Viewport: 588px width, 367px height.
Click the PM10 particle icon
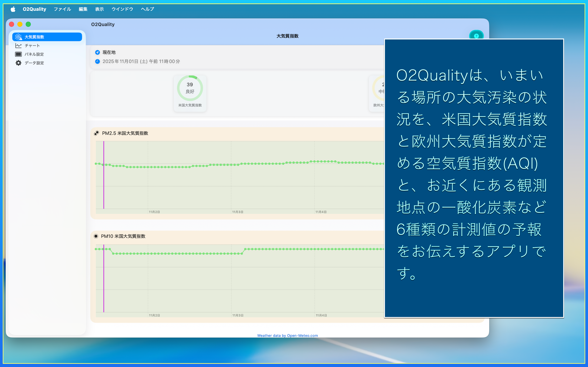[96, 236]
